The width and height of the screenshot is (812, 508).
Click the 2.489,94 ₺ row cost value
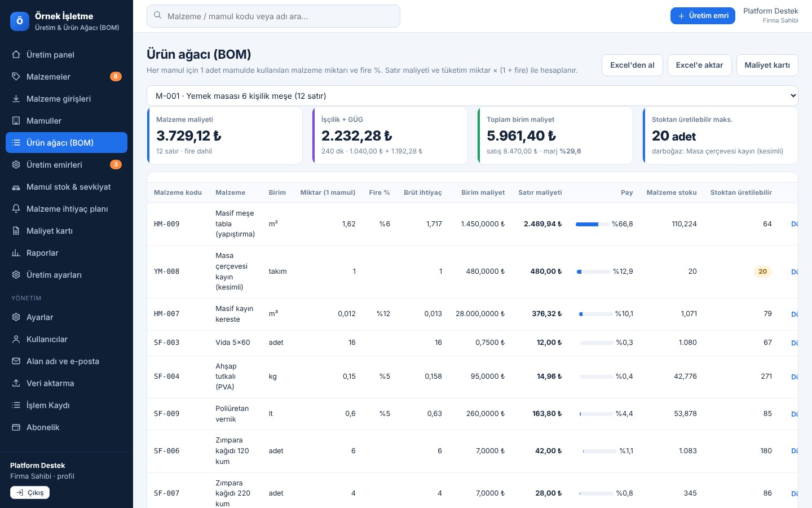pos(542,224)
